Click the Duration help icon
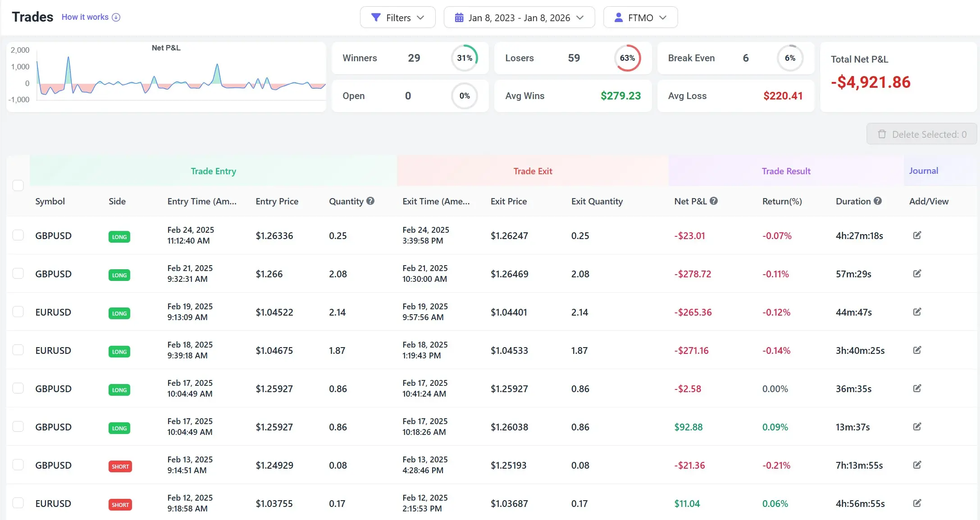Screen dimensions: 980x520 coord(877,201)
